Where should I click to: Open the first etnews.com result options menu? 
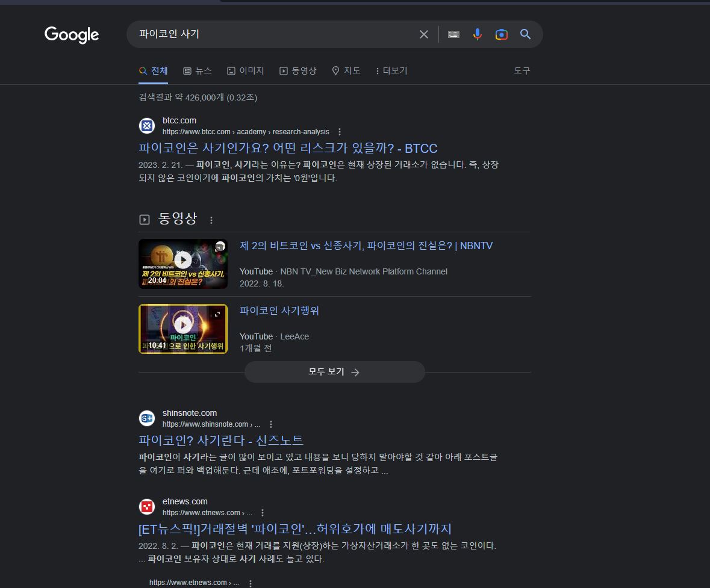tap(262, 512)
